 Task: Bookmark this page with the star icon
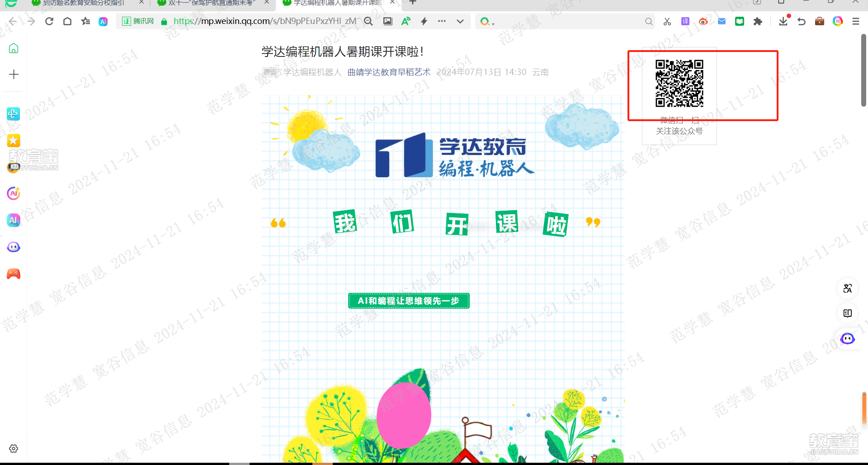(x=85, y=21)
